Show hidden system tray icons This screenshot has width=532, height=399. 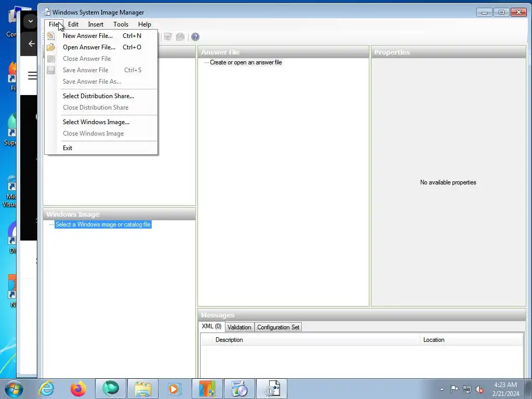442,389
